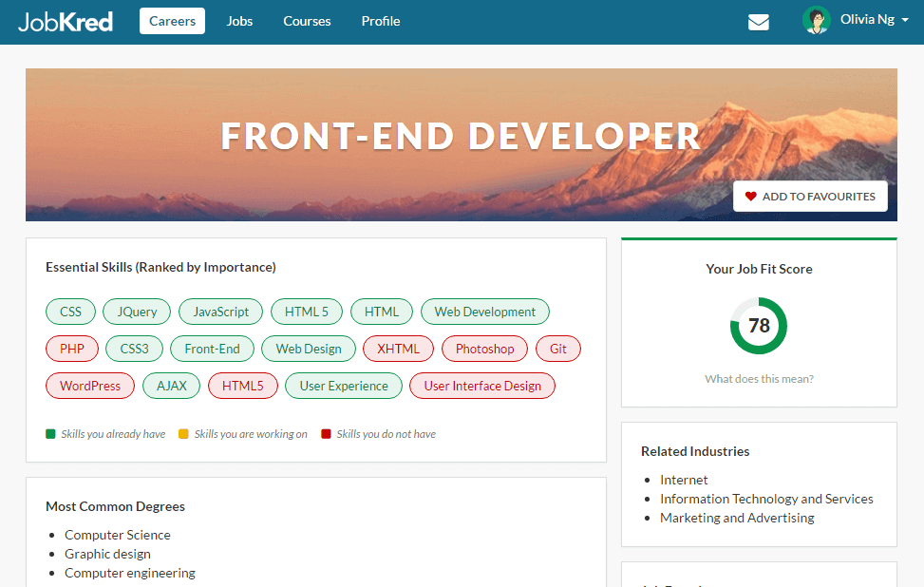Click 'Computer Science' degree item

(118, 535)
